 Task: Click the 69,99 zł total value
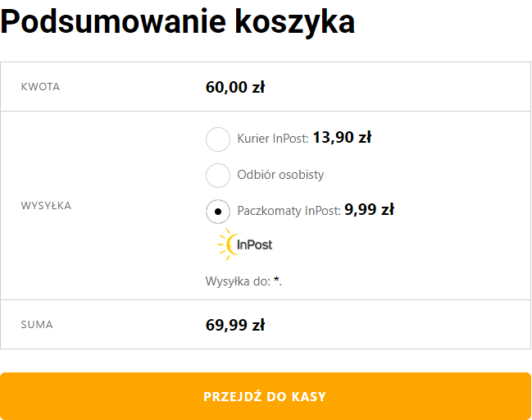[234, 325]
